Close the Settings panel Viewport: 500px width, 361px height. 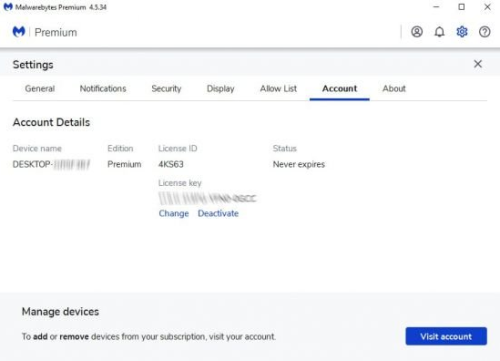tap(478, 64)
